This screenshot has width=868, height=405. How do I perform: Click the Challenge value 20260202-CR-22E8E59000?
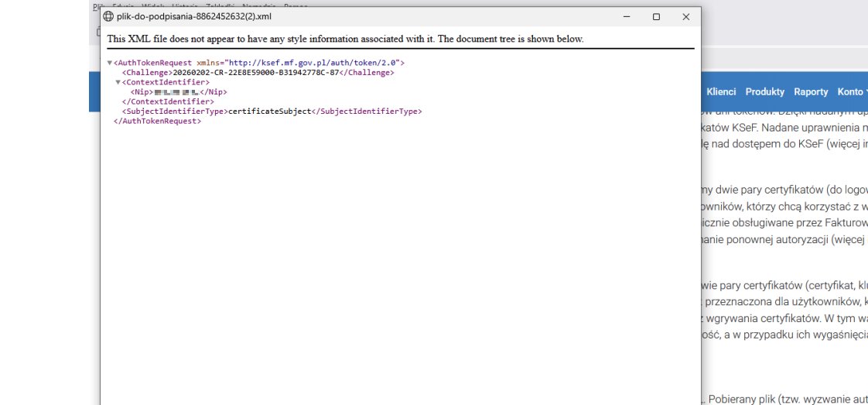click(255, 73)
